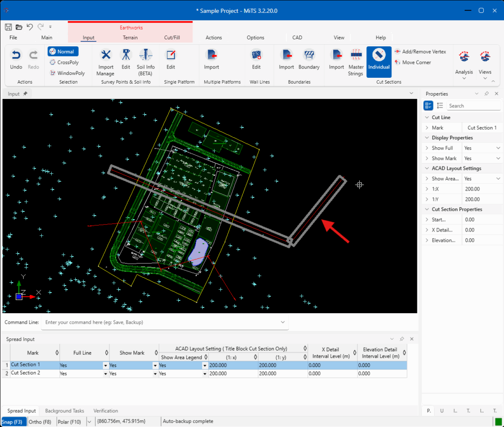Open the Wall Lines Edit tool
504x427 pixels.
coord(256,60)
